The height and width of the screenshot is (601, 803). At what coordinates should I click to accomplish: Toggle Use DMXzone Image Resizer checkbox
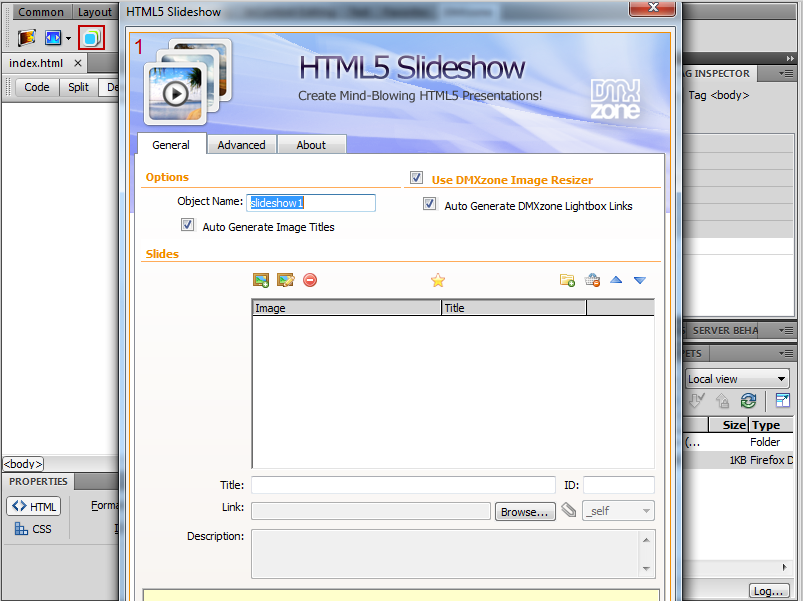(416, 178)
